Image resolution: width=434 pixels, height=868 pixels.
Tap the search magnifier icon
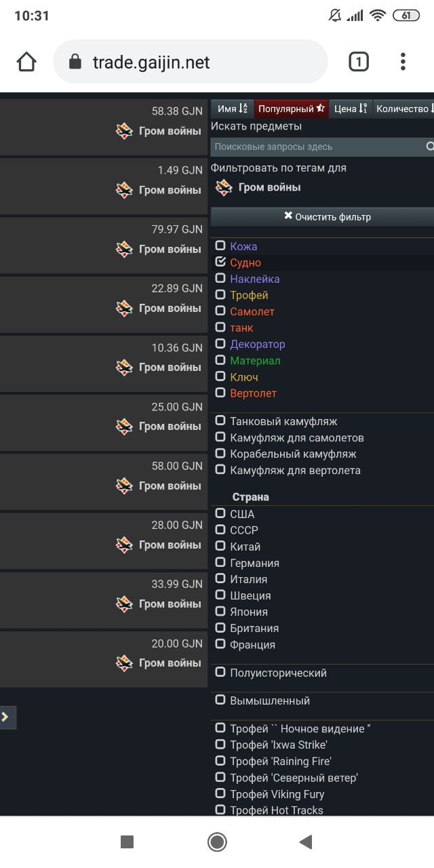[x=430, y=146]
